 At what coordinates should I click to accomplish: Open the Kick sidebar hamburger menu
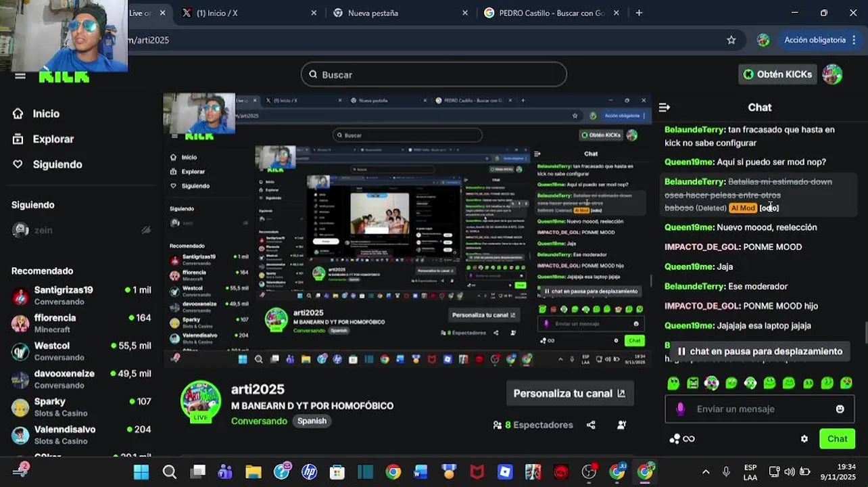pyautogui.click(x=20, y=76)
